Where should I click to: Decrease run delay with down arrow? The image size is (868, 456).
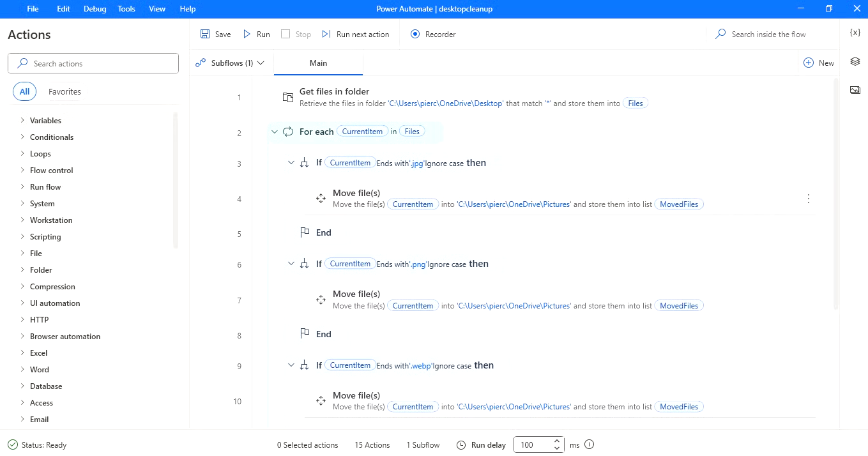557,448
